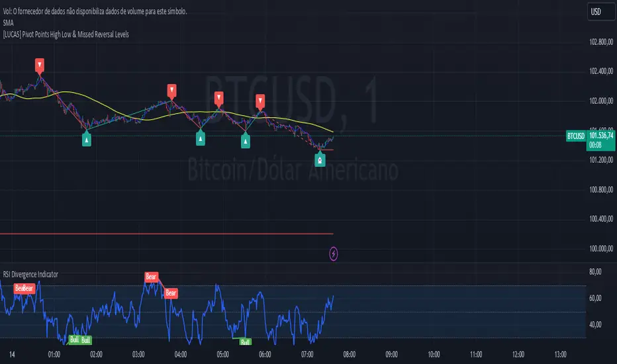617x364 pixels.
Task: Click the green BTCUSD symbol price tag
Action: pyautogui.click(x=576, y=136)
